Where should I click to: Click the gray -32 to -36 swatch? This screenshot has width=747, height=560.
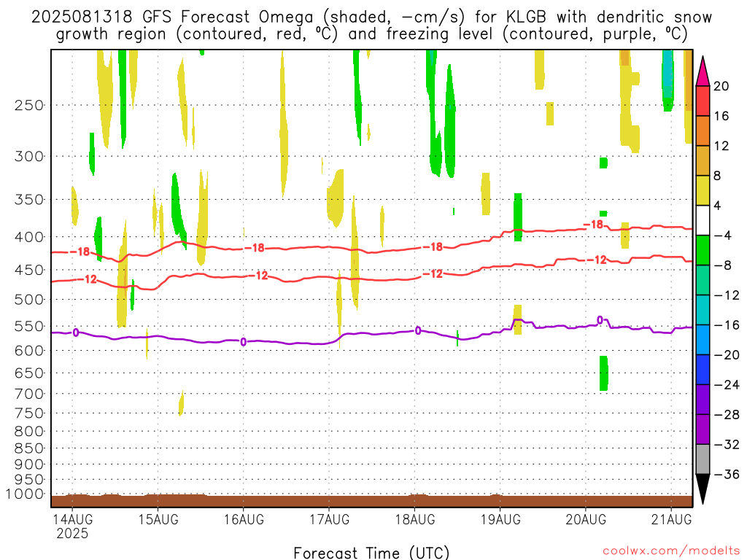pyautogui.click(x=703, y=459)
